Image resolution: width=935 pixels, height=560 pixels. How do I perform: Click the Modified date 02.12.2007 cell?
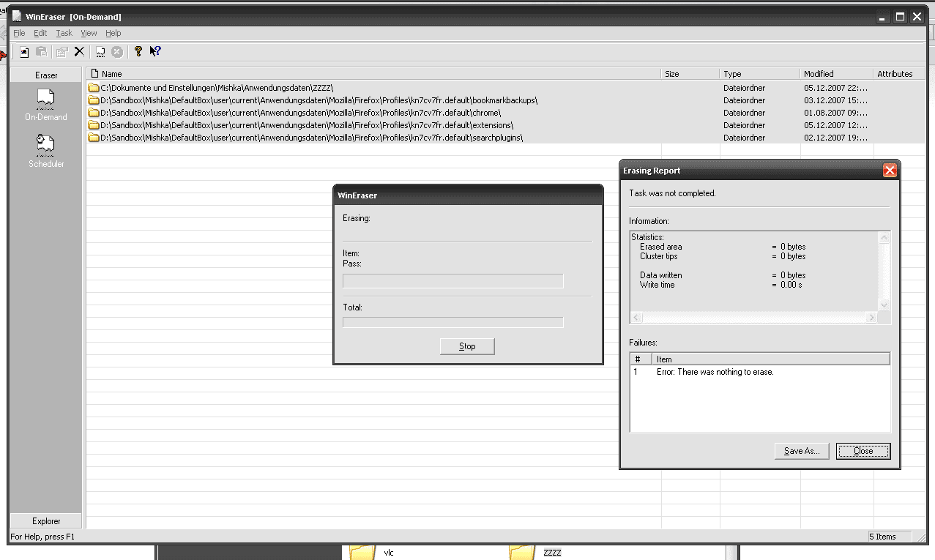click(x=835, y=138)
